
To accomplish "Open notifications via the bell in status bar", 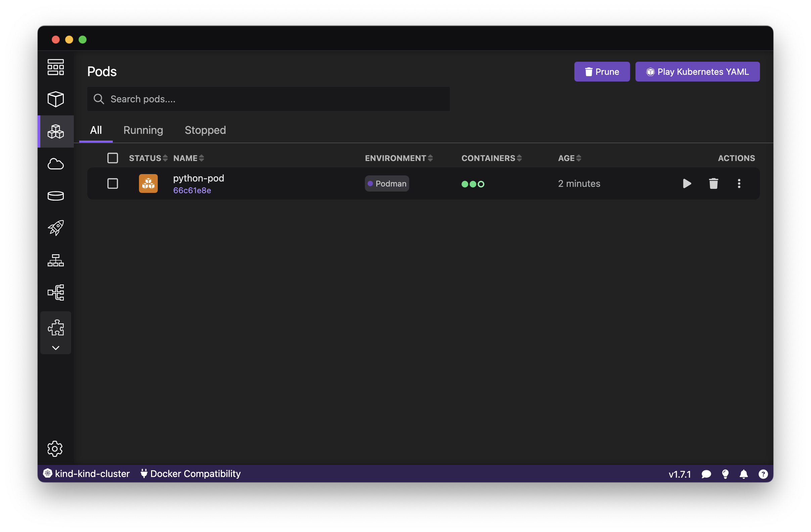I will [x=744, y=474].
